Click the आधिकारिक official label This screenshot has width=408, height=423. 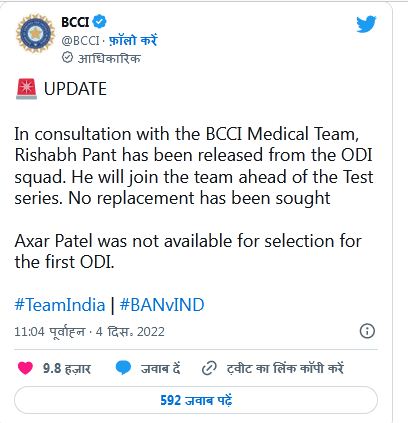(x=109, y=58)
